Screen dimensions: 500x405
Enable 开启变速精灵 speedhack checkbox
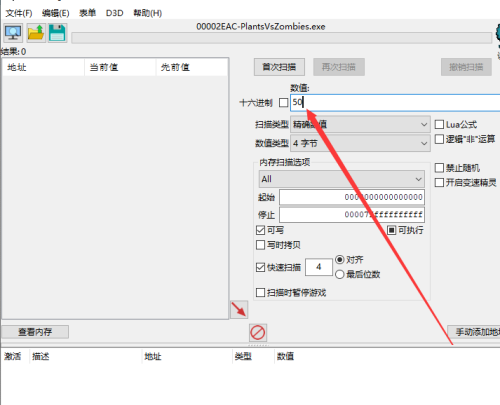[x=439, y=183]
